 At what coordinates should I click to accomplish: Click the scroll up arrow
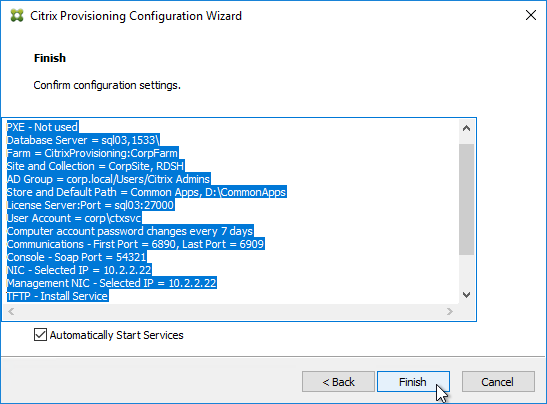coord(466,128)
